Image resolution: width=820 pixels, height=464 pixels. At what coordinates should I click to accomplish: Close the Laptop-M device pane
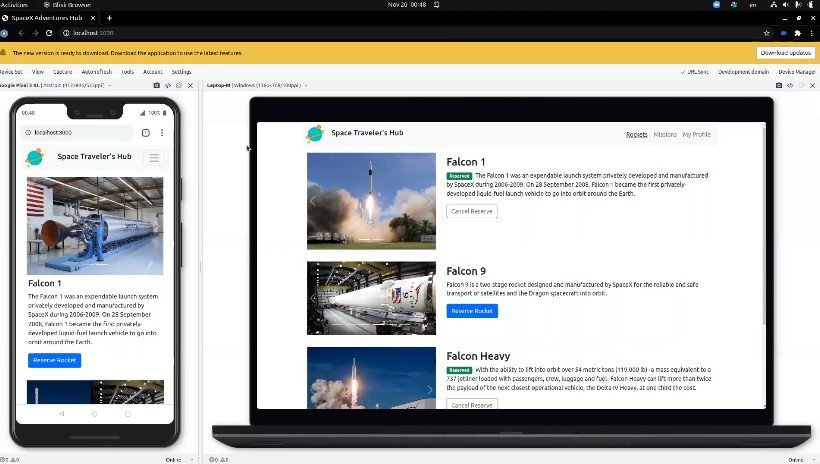(x=812, y=85)
